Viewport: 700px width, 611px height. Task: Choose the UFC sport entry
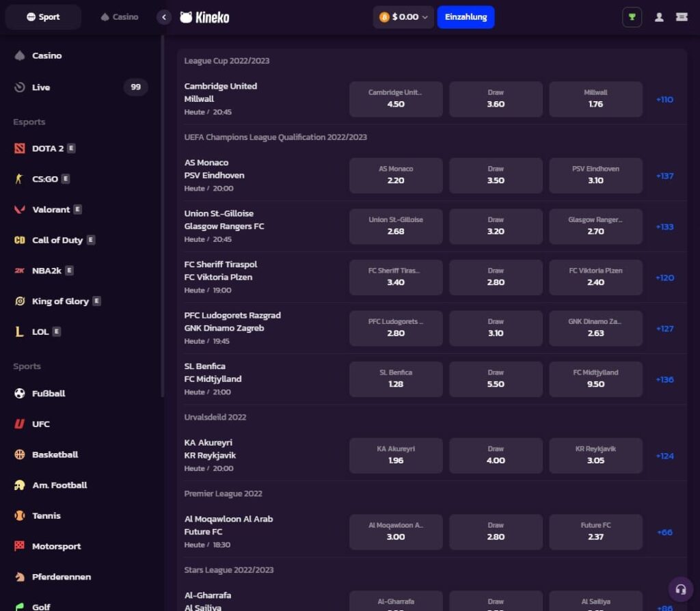click(40, 424)
